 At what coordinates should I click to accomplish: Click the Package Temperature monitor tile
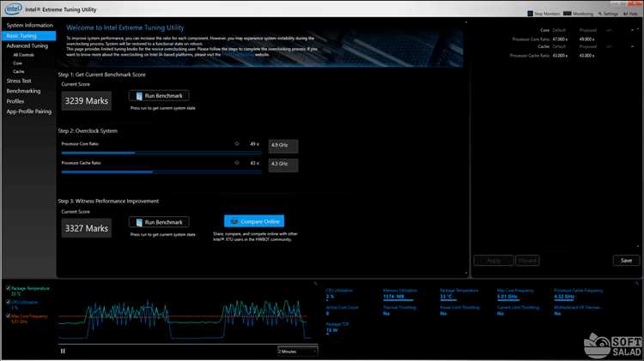point(459,294)
